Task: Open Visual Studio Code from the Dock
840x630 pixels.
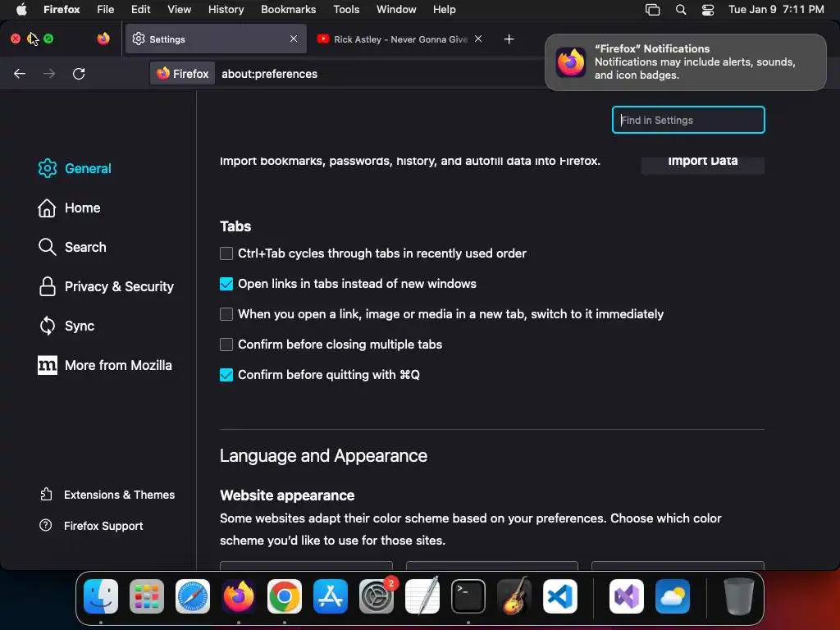Action: coord(559,596)
